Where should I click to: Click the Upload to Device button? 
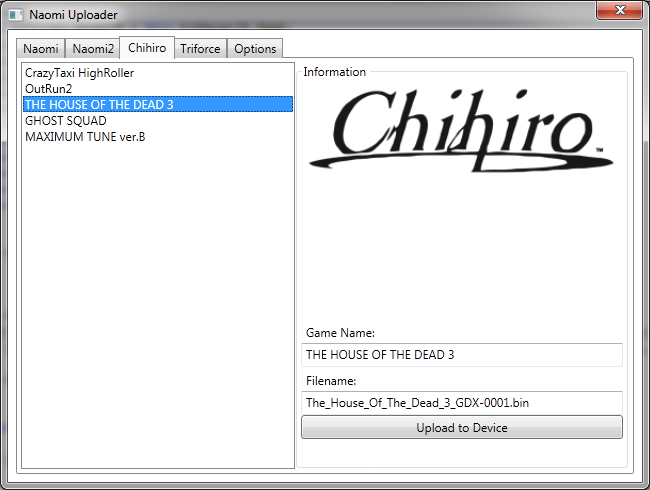[x=462, y=427]
